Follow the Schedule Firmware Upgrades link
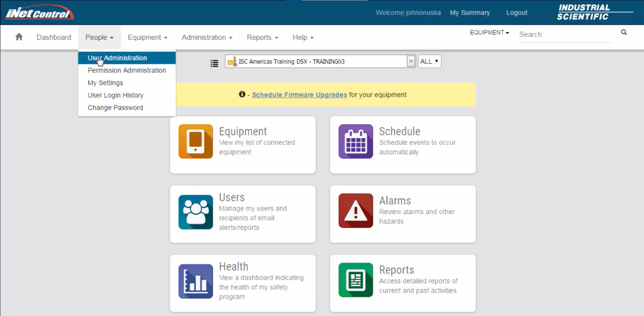 click(299, 95)
